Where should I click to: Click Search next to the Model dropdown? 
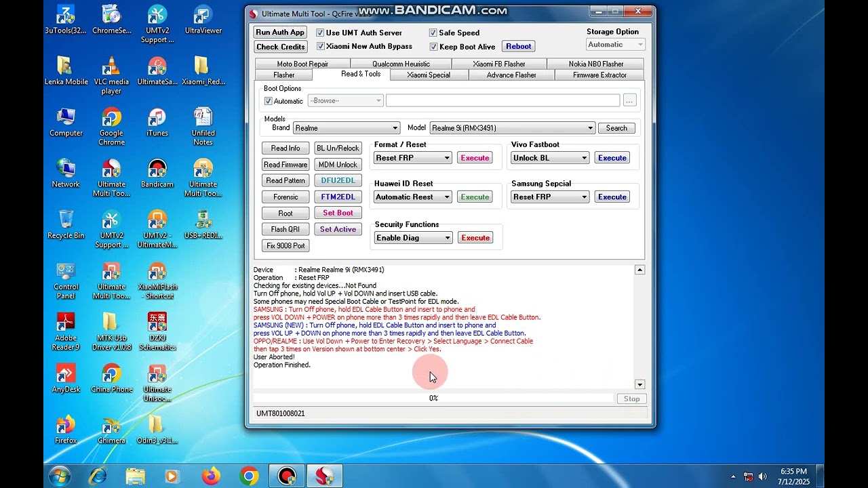(616, 128)
